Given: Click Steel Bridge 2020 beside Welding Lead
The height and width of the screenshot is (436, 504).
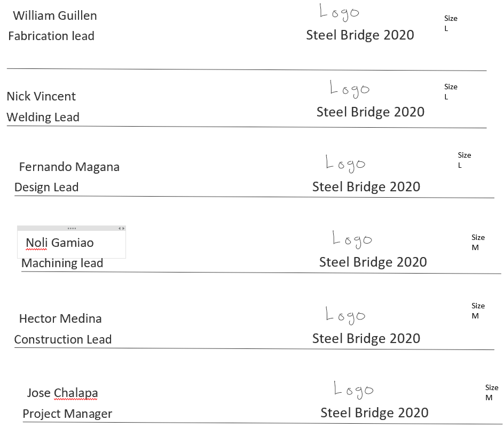Looking at the screenshot, I should (x=371, y=112).
